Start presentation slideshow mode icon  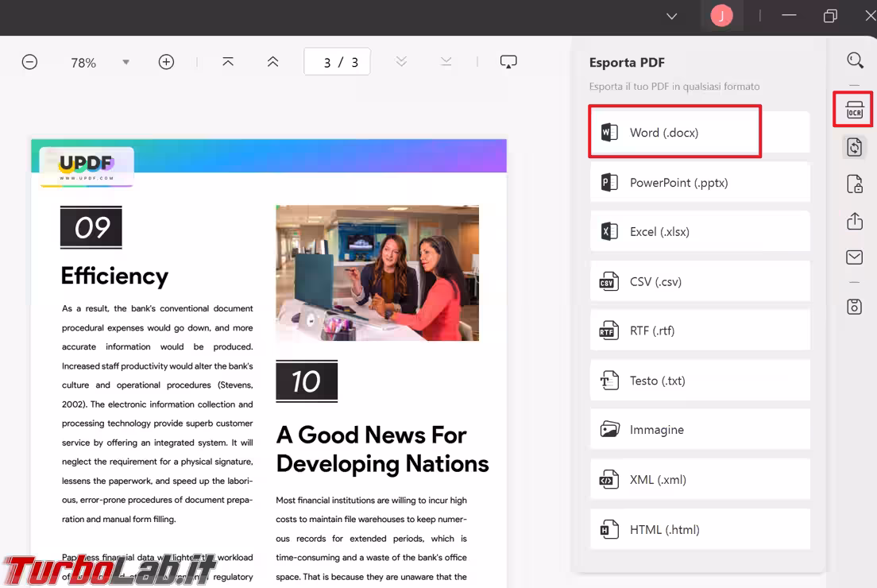(508, 62)
